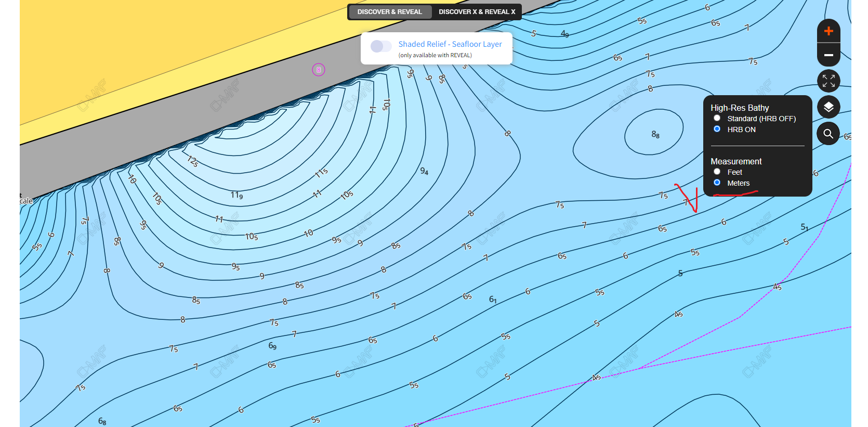Viewport: 868px width, 427px height.
Task: Open the map layers panel icon
Action: click(828, 107)
